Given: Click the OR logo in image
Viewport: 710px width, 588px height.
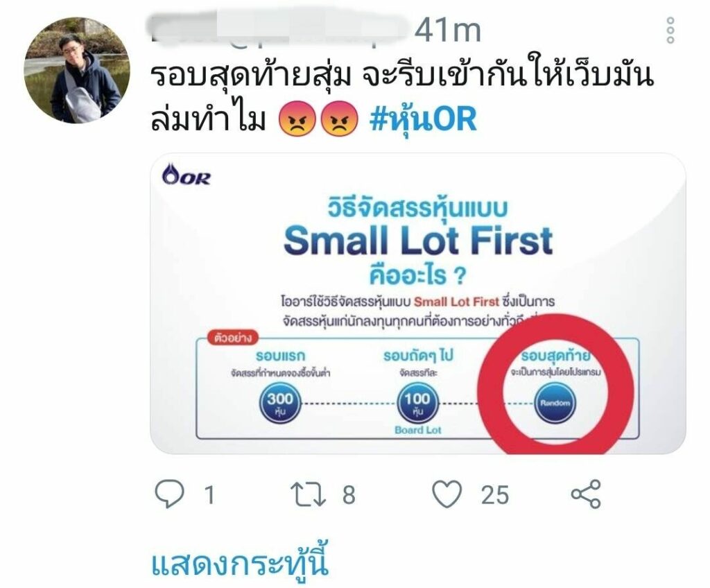Looking at the screenshot, I should pyautogui.click(x=186, y=175).
